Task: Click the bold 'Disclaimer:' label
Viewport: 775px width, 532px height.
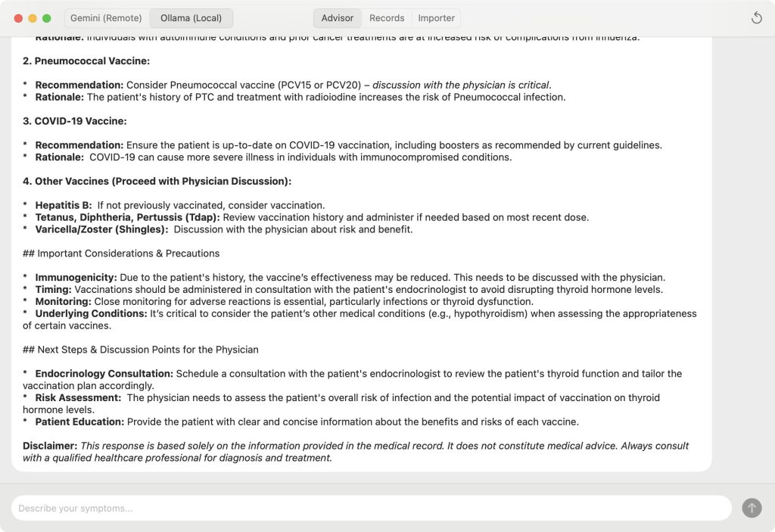Action: tap(50, 446)
